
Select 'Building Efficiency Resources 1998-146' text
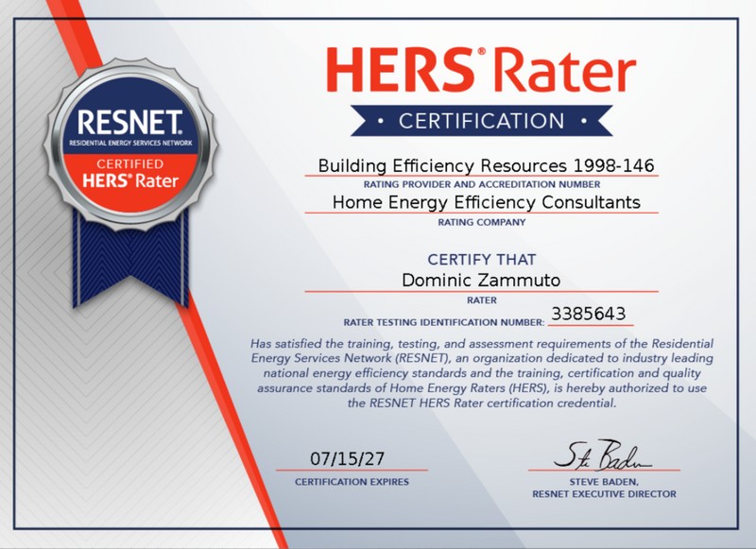click(x=486, y=165)
